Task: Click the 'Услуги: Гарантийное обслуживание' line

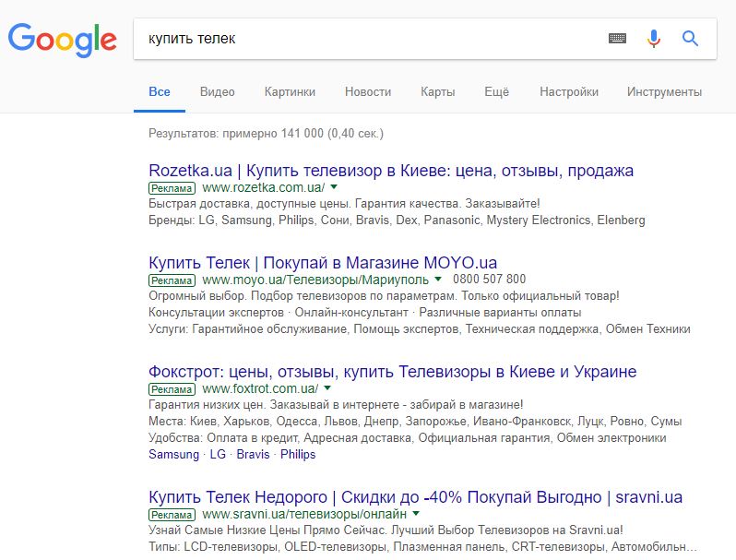Action: [419, 329]
